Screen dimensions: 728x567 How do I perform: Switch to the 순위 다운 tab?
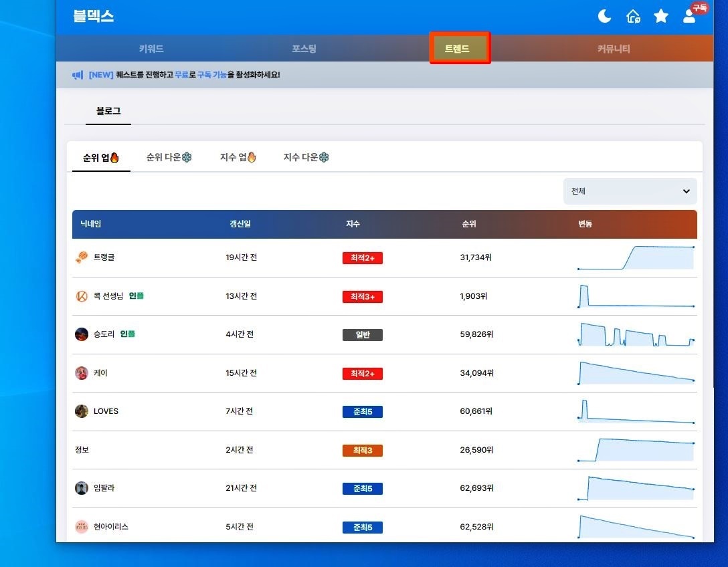tap(169, 157)
